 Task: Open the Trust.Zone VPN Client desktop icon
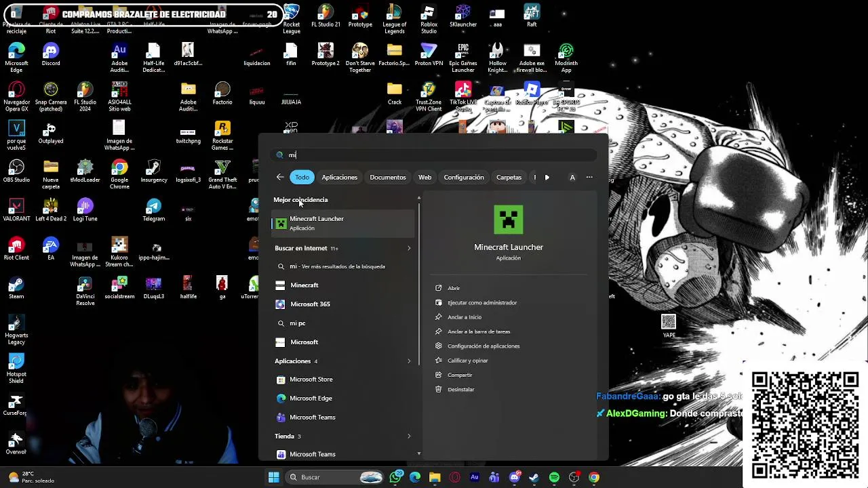point(429,97)
